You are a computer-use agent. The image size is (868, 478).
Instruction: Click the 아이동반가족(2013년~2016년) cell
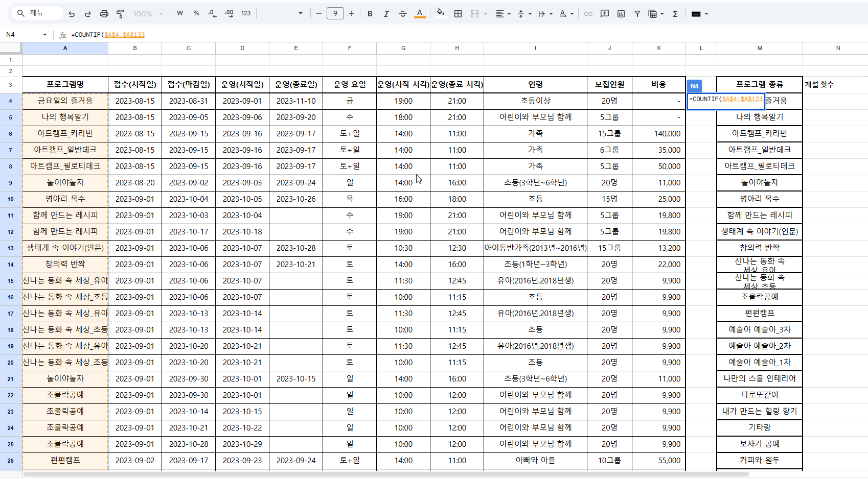point(535,248)
